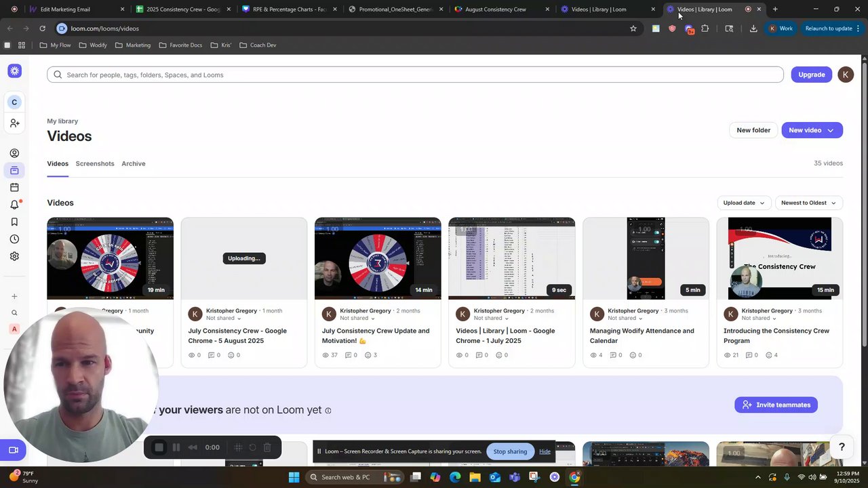Image resolution: width=868 pixels, height=488 pixels.
Task: Switch to RPE & Percentage Charts browser tab
Action: coord(290,9)
